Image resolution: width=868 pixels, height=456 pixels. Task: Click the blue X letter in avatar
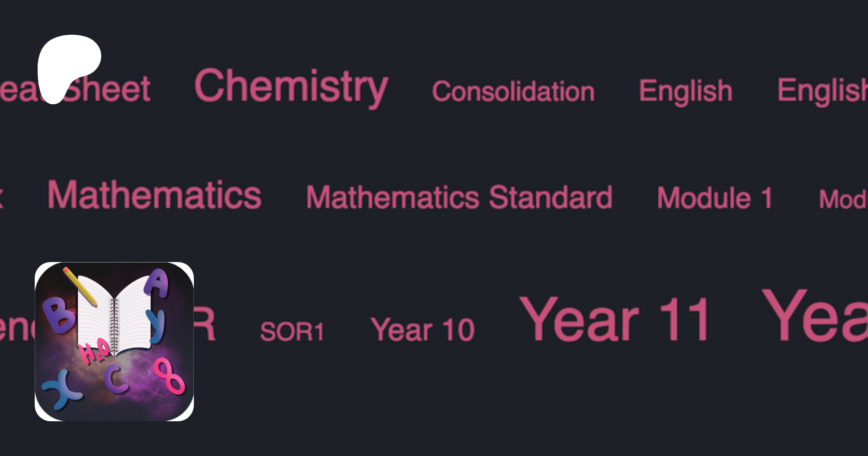click(x=62, y=389)
